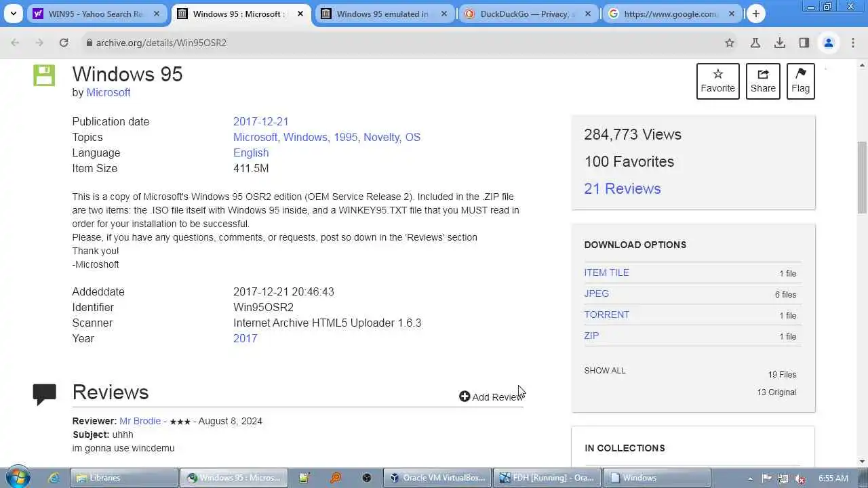The width and height of the screenshot is (868, 488).
Task: View site information lock icon
Action: click(x=89, y=43)
